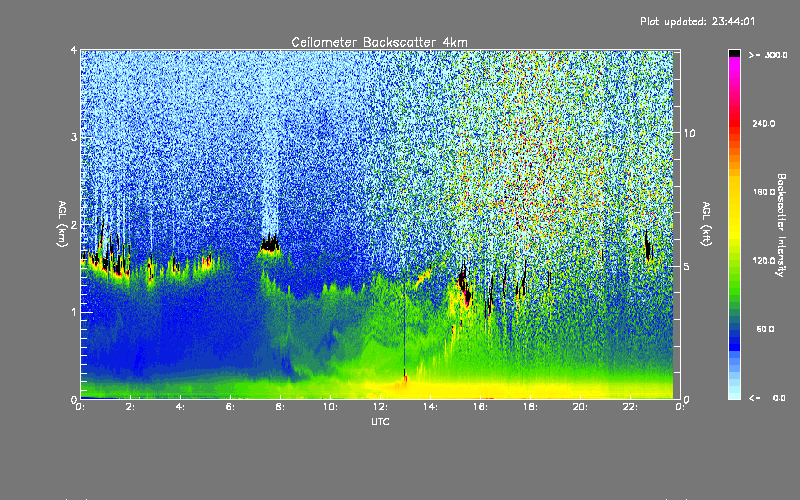Viewport: 800px width, 500px height.
Task: Click the black cloud streak near 22:30 UTC
Action: (648, 246)
